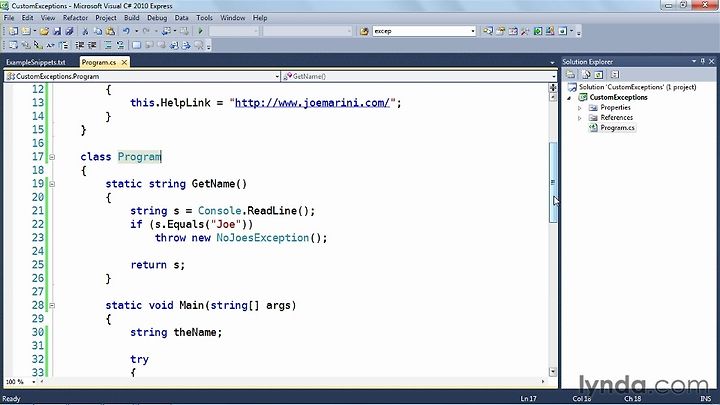Image resolution: width=720 pixels, height=405 pixels.
Task: Click horizontal scrollbar right arrow in editor
Action: pos(543,382)
